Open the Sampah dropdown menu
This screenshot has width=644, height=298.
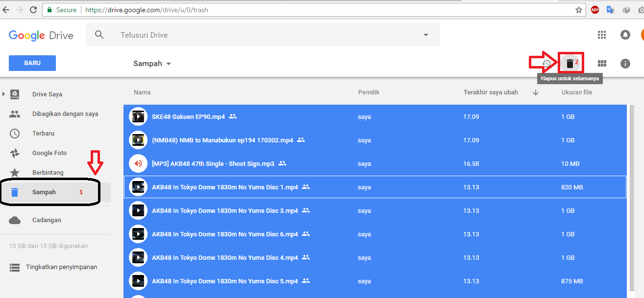click(x=169, y=64)
